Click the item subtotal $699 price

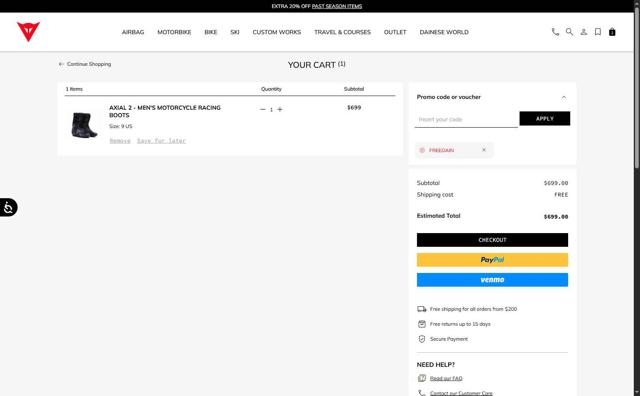point(354,108)
